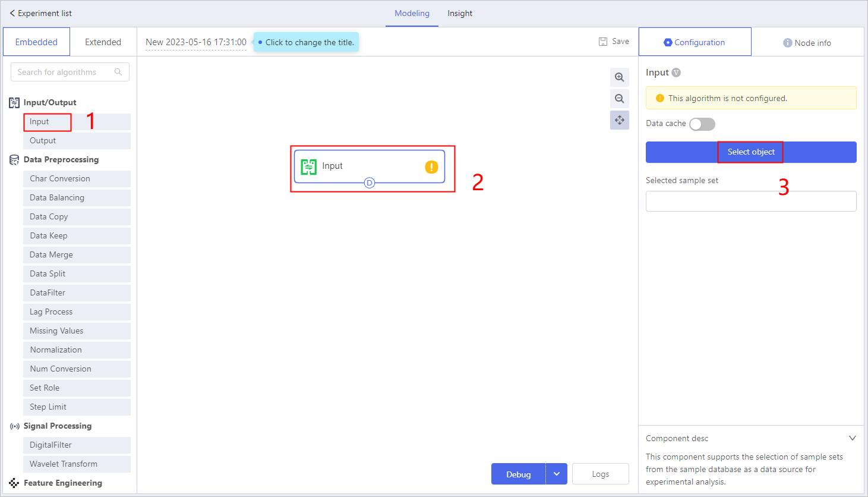868x497 pixels.
Task: Click the zoom out magnifier icon
Action: [x=619, y=99]
